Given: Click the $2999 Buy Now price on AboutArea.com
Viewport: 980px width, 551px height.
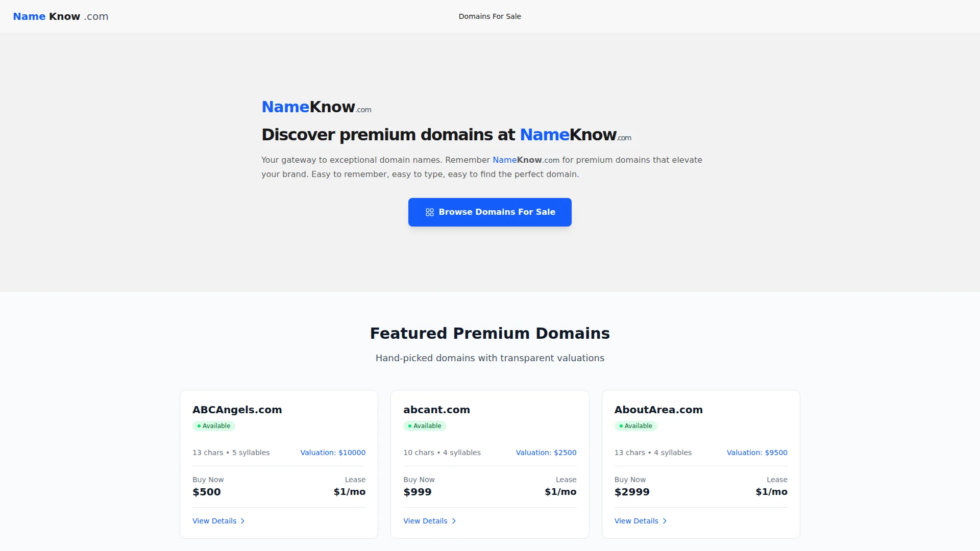Looking at the screenshot, I should (x=632, y=491).
